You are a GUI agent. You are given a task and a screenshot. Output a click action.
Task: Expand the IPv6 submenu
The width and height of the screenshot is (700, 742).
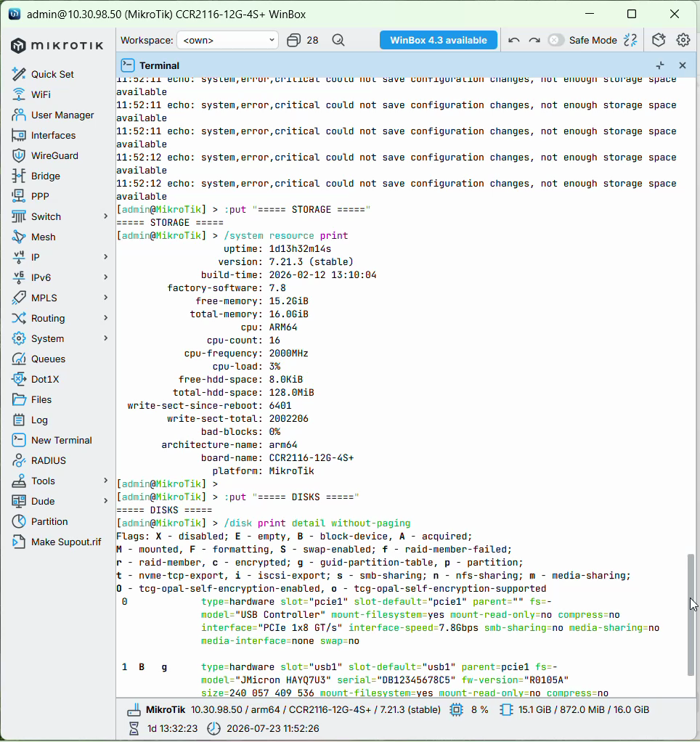(x=105, y=277)
